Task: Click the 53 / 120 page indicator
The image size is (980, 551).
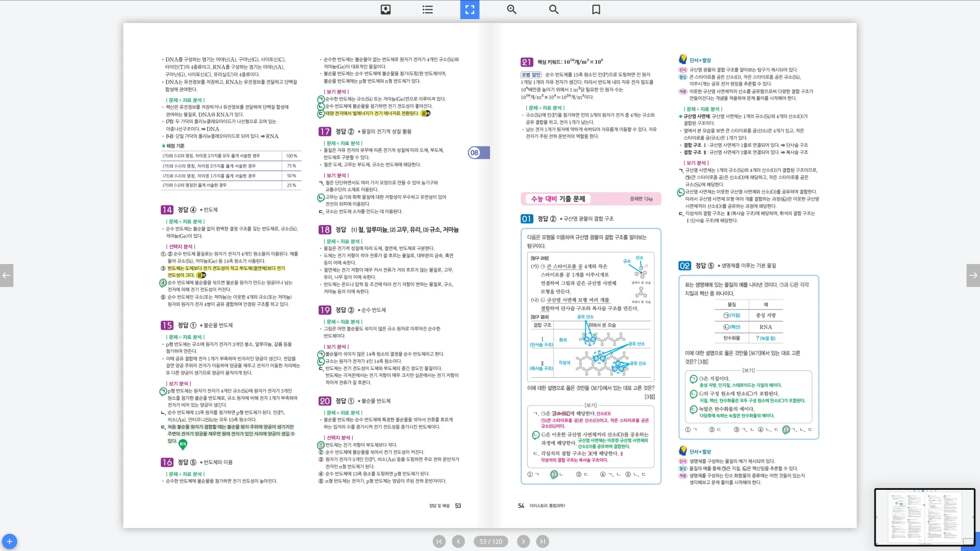Action: click(490, 541)
